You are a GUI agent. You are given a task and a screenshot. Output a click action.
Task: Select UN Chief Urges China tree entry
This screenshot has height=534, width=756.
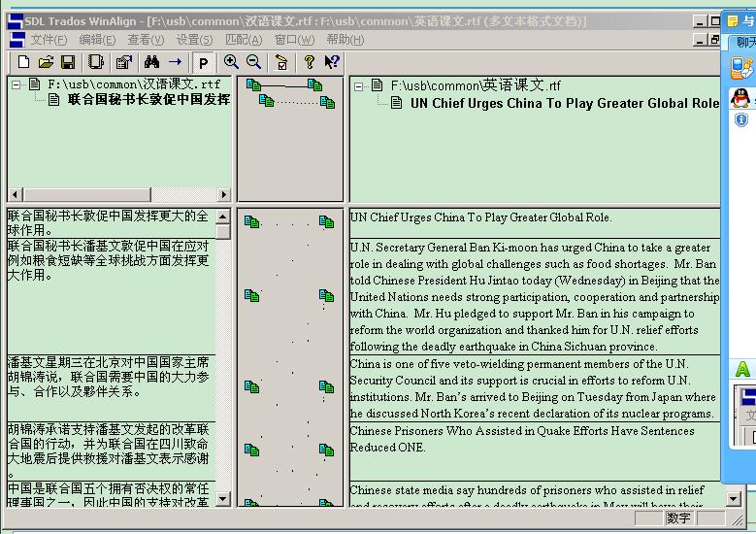[564, 103]
